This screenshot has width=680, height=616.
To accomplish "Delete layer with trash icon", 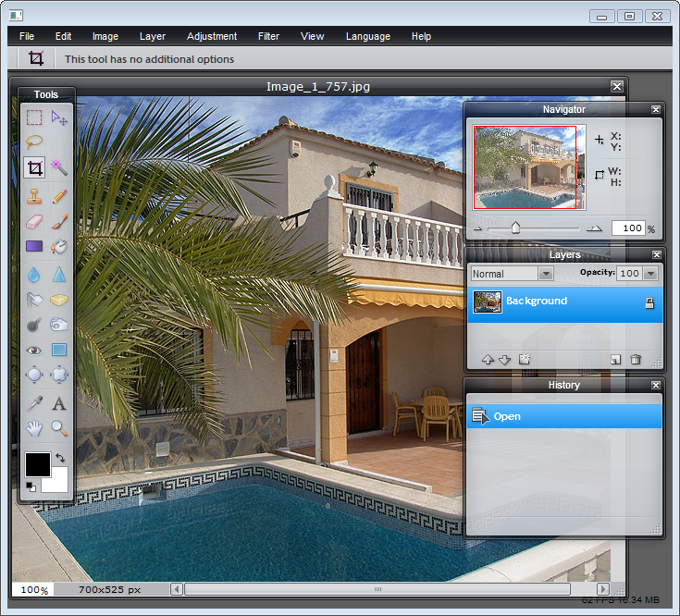I will pyautogui.click(x=636, y=360).
